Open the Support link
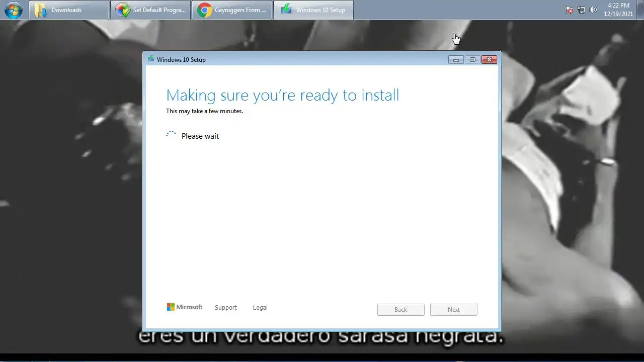644x362 pixels. [x=225, y=307]
